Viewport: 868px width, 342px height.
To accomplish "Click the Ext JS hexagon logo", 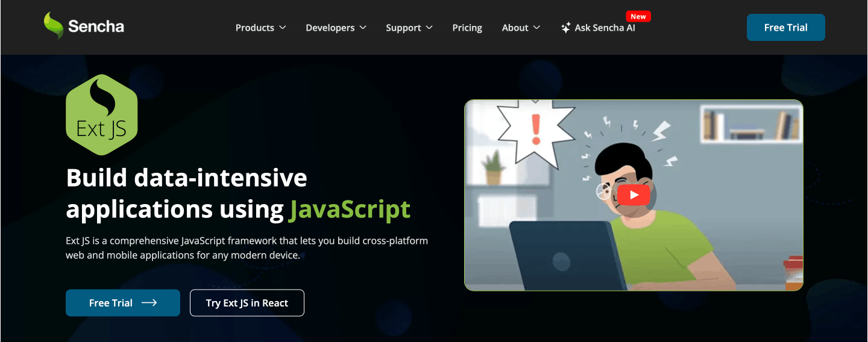I will click(102, 114).
